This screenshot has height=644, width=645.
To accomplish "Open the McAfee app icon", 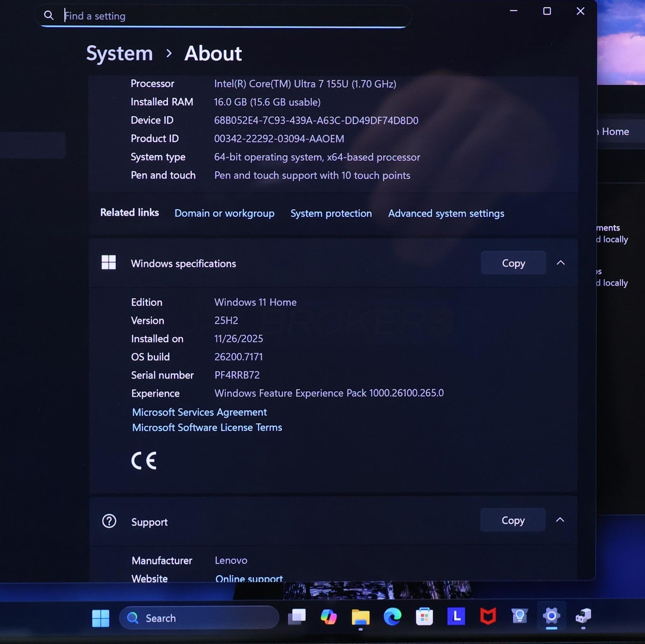I will (488, 617).
